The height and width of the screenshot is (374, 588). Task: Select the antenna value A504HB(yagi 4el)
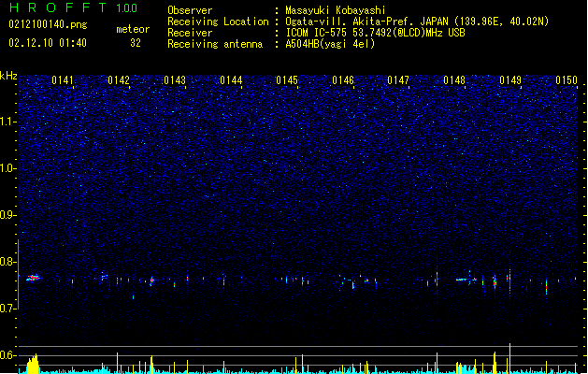(330, 44)
